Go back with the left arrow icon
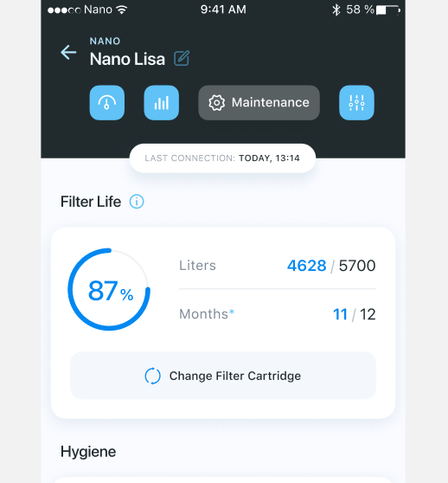The image size is (448, 483). 68,52
